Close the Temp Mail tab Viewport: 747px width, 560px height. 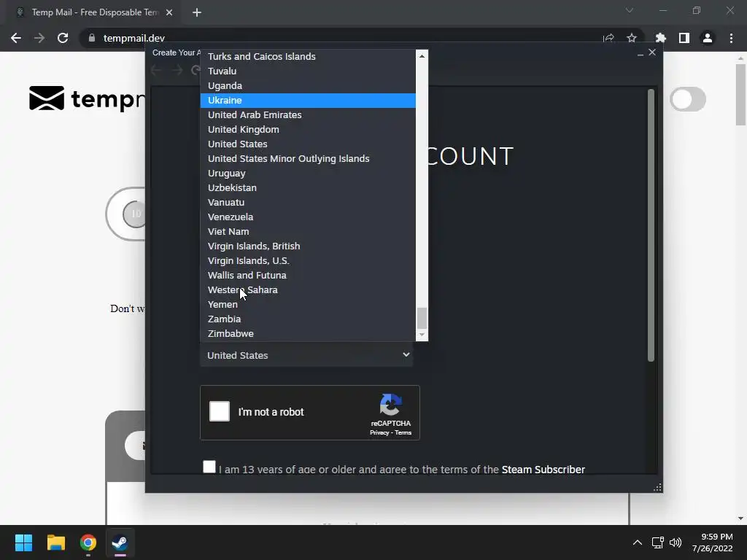pos(169,12)
